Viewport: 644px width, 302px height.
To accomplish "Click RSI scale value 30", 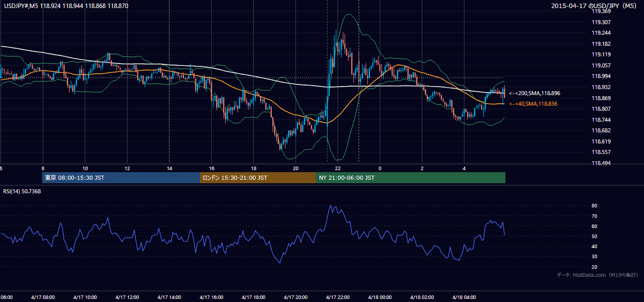I will [595, 257].
